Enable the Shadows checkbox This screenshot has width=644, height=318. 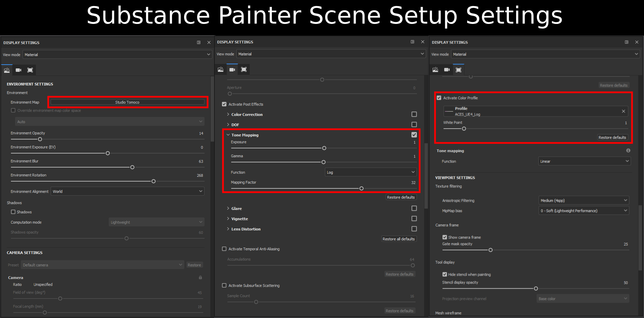tap(13, 212)
